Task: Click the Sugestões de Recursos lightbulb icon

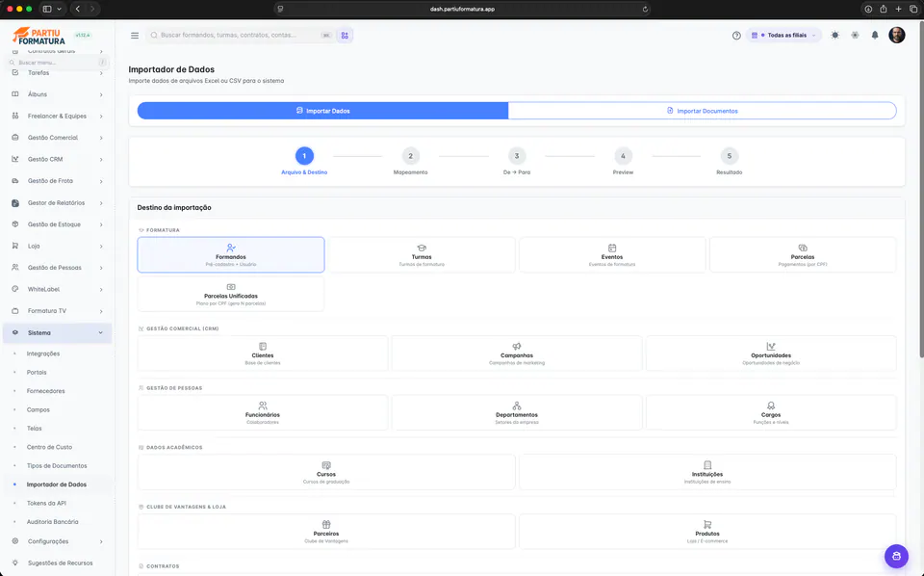Action: 15,563
